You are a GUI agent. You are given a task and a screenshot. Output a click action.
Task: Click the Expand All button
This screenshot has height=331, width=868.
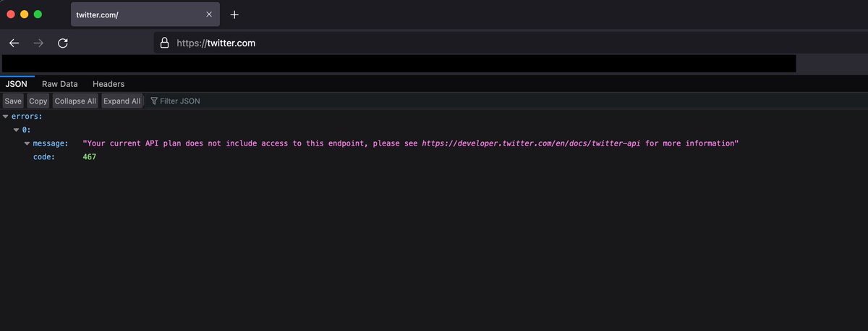[x=122, y=101]
